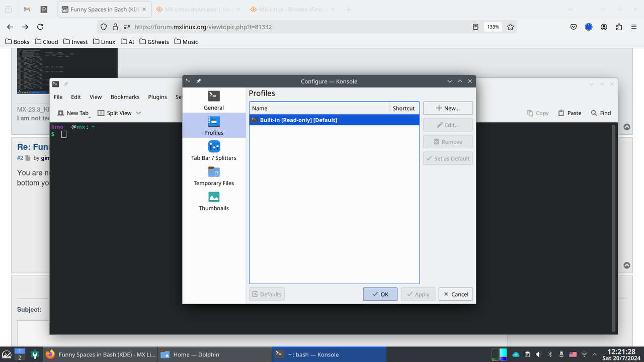
Task: Open the AI bookmarks folder
Action: point(128,42)
